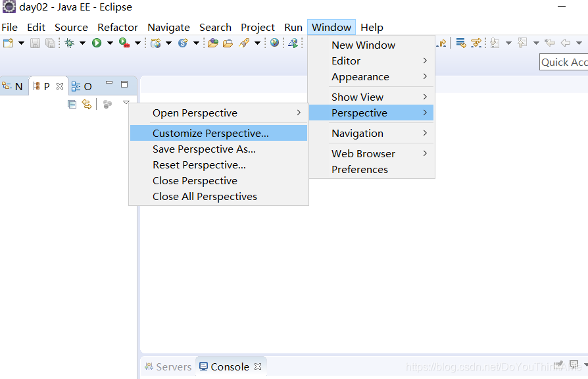The height and width of the screenshot is (379, 588).
Task: Open the Help menu
Action: tap(372, 28)
